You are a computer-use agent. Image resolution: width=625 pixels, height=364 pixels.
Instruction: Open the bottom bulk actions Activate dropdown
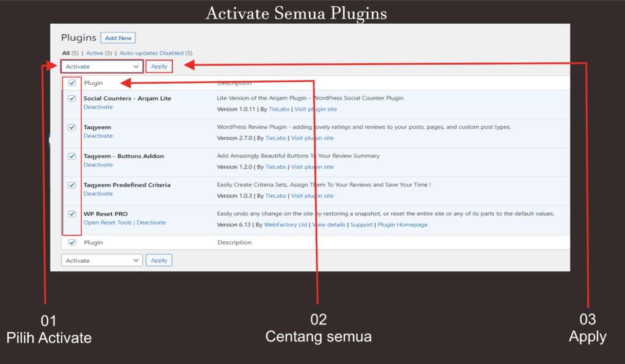[x=102, y=260]
